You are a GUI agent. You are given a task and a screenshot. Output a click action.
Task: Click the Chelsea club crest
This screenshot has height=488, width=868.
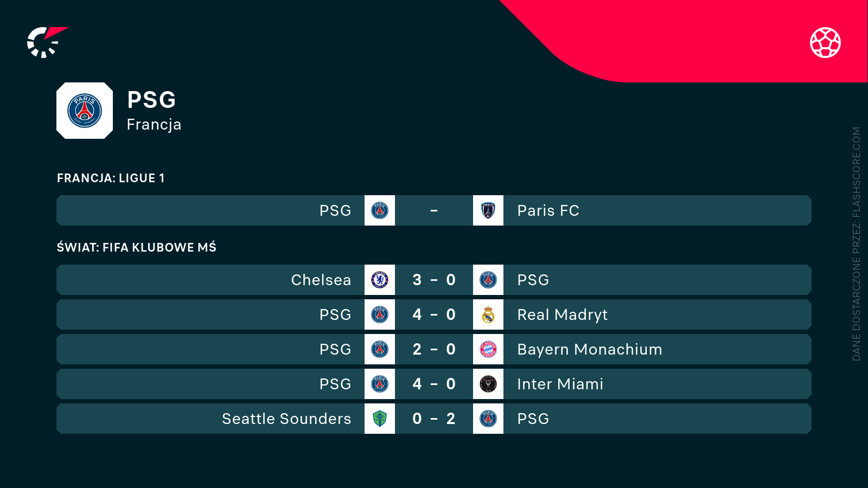point(380,280)
